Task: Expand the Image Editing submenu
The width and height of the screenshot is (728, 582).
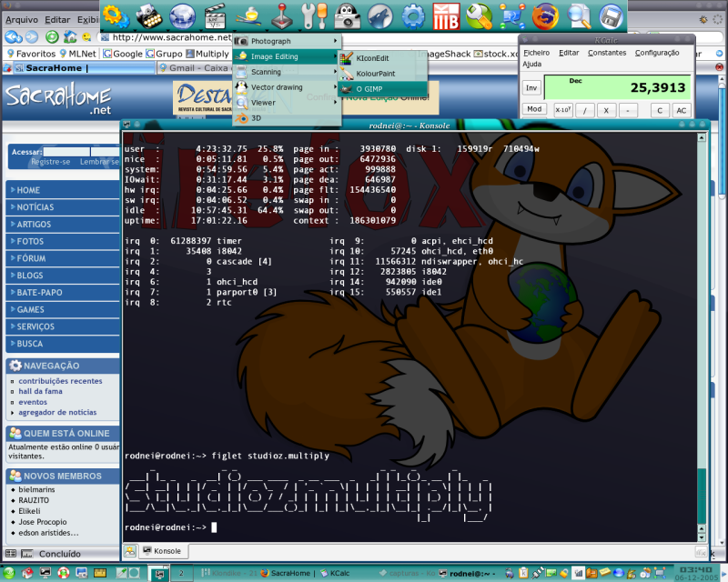Action: point(287,56)
